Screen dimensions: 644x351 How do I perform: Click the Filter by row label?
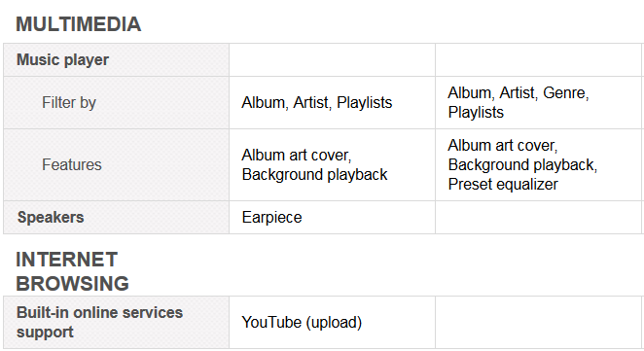click(x=69, y=103)
